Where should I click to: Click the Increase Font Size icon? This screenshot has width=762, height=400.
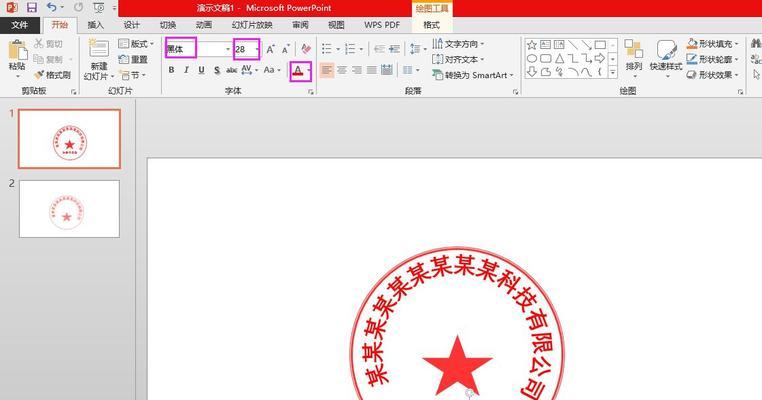coord(270,49)
